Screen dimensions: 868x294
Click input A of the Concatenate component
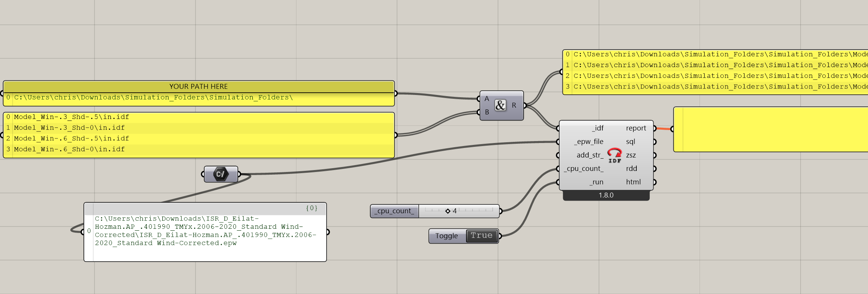487,99
